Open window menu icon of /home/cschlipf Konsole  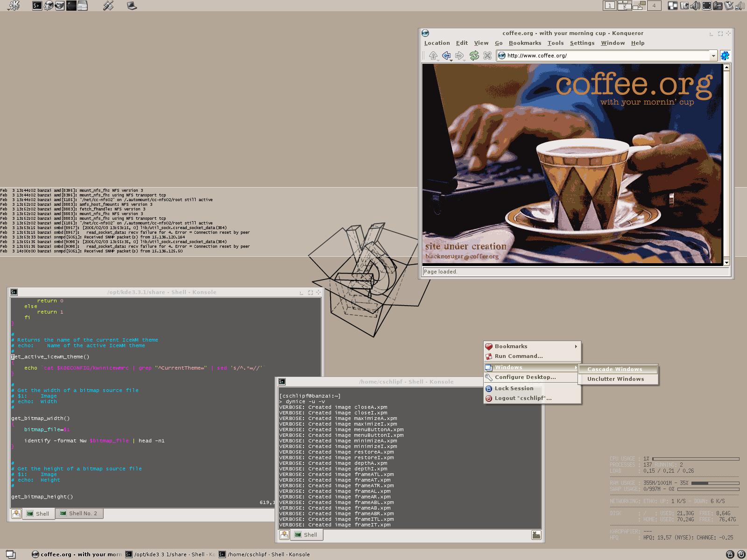click(x=282, y=382)
